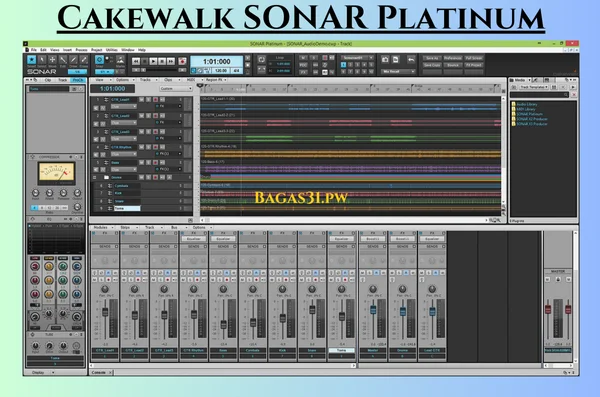The image size is (600, 397).
Task: Switch to the ProCh inspector tab
Action: click(x=78, y=80)
